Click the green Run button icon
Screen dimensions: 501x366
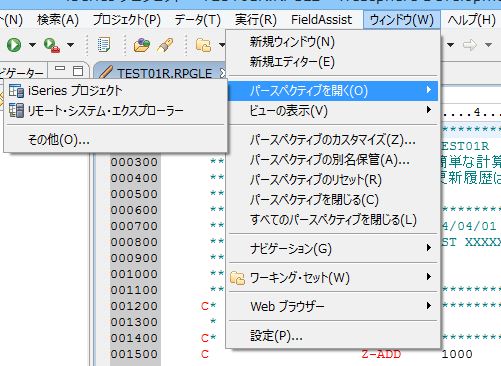point(14,45)
